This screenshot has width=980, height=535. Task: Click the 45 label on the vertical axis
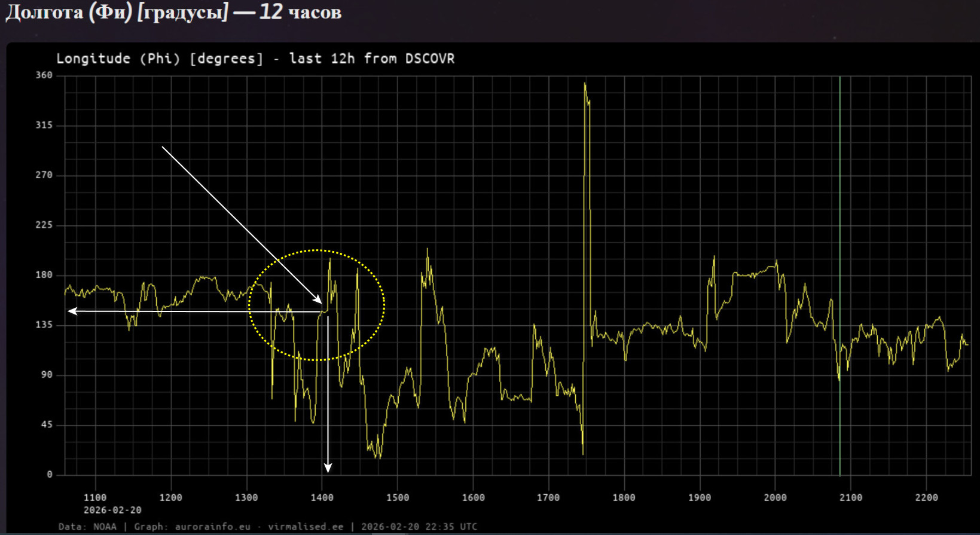[46, 425]
